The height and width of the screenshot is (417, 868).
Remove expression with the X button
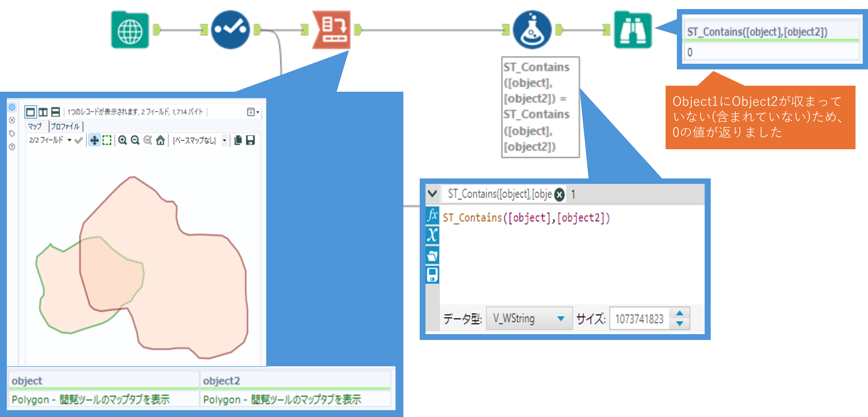[x=559, y=195]
